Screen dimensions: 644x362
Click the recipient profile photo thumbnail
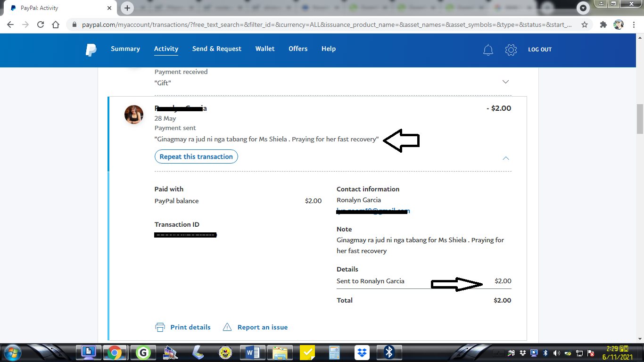coord(134,115)
